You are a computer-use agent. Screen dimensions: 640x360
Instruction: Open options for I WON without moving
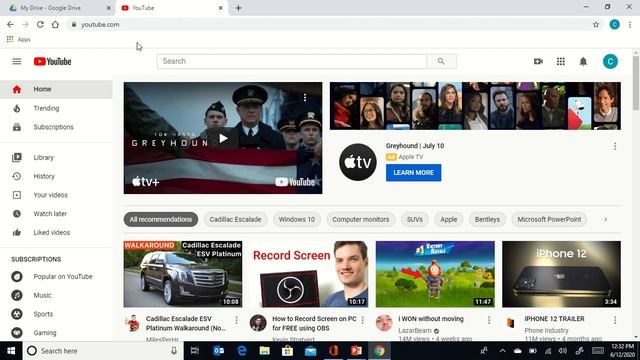click(489, 320)
